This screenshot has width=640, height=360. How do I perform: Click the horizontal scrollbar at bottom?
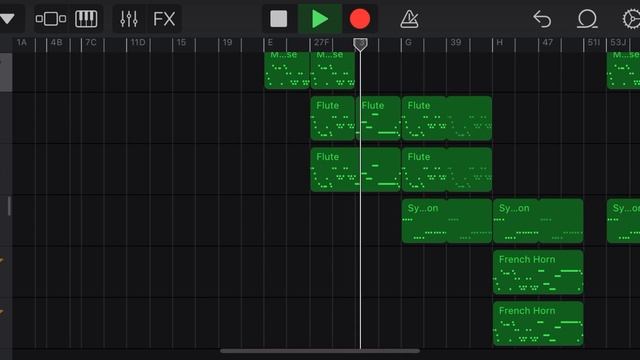pos(320,351)
